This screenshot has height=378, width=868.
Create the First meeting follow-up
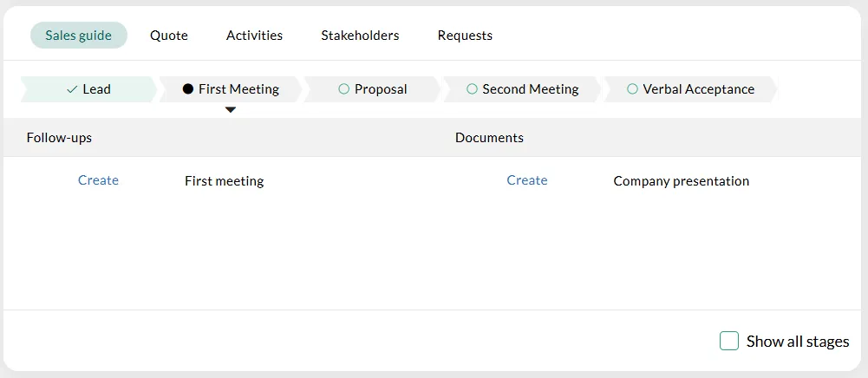pyautogui.click(x=98, y=180)
